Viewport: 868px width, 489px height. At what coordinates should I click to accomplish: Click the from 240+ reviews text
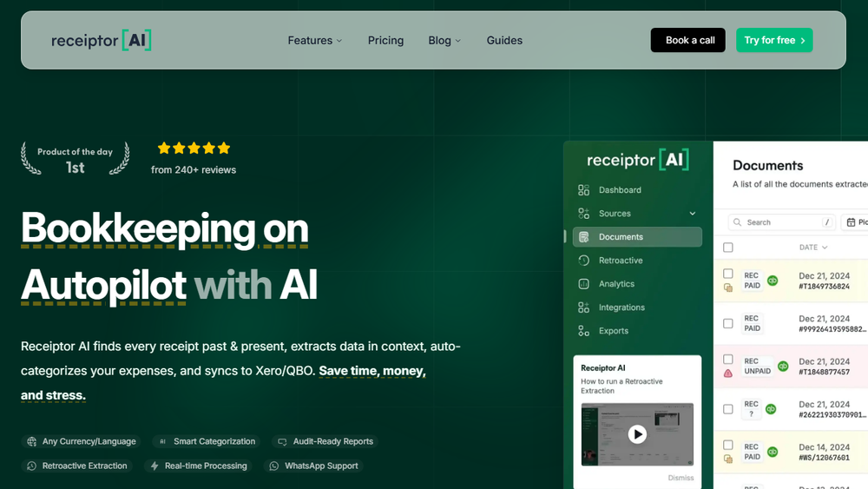tap(194, 170)
